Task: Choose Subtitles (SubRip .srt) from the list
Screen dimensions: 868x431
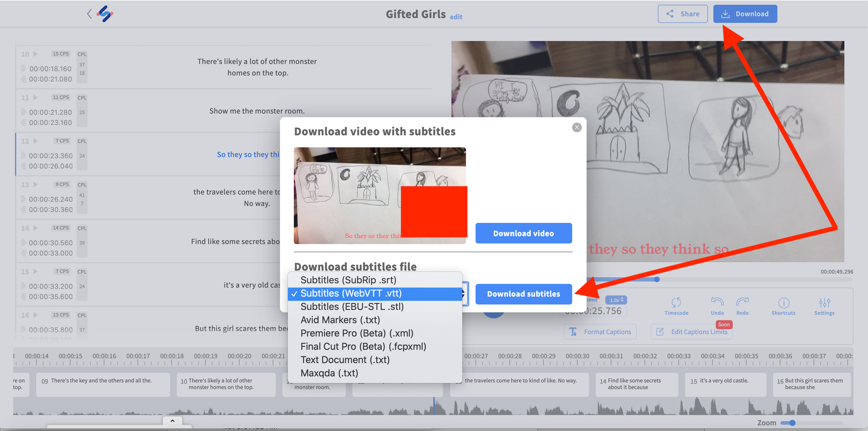Action: (348, 280)
